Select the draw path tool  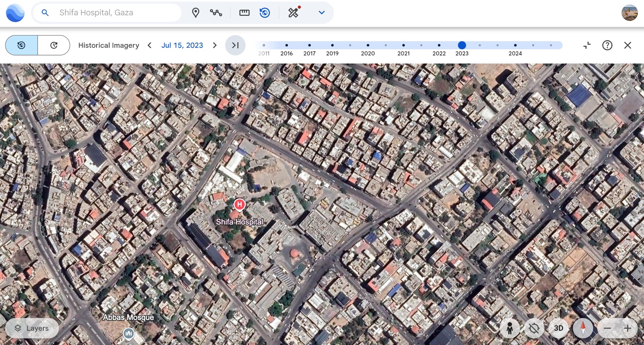pos(216,13)
